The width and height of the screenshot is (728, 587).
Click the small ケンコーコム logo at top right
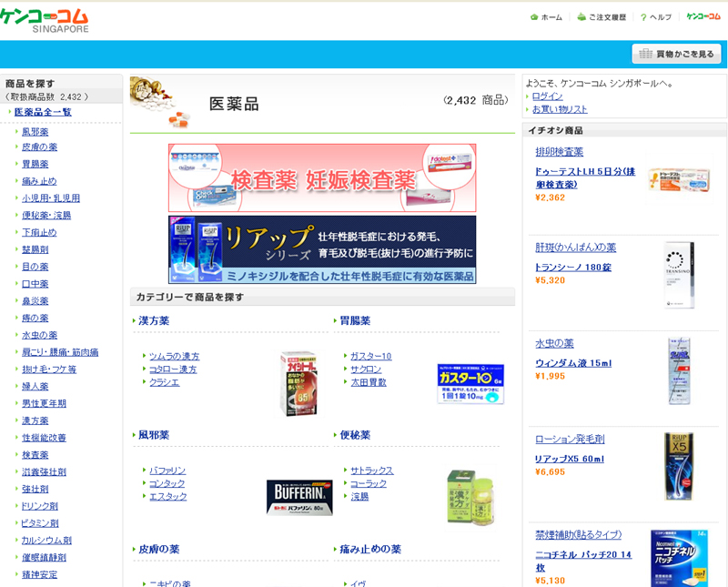pyautogui.click(x=703, y=16)
